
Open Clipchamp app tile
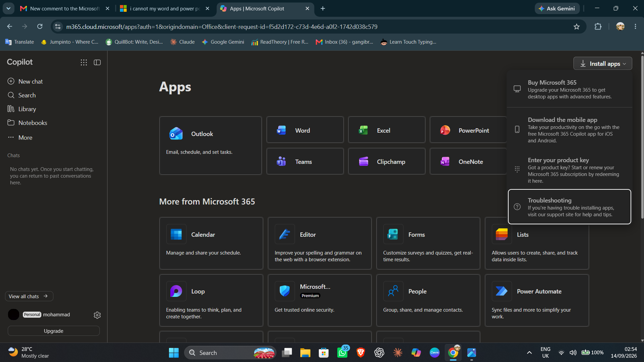tap(387, 161)
